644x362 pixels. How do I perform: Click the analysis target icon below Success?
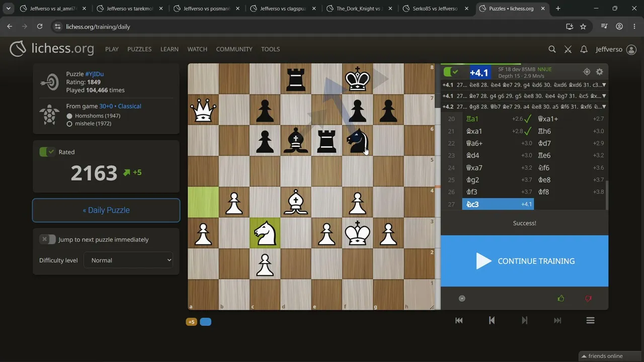pyautogui.click(x=462, y=299)
